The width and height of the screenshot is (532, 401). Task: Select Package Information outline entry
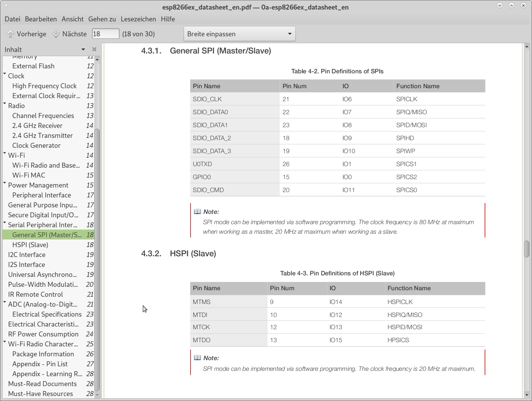coord(48,354)
